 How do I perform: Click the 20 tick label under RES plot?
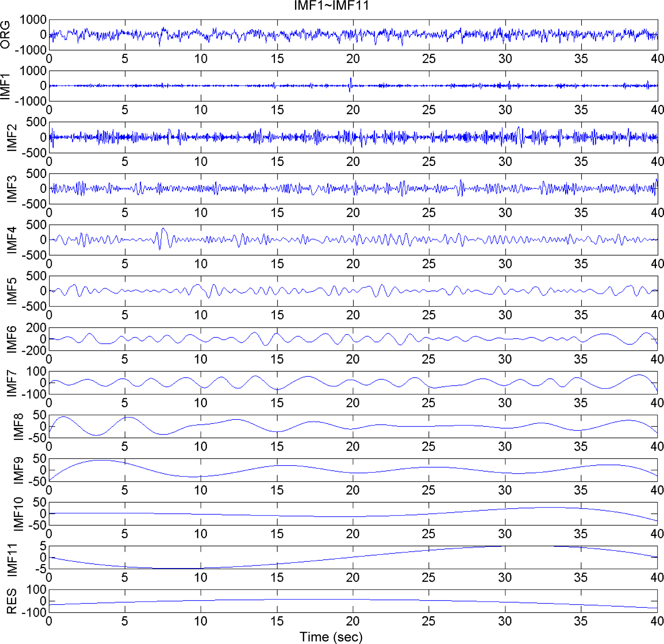tap(353, 621)
